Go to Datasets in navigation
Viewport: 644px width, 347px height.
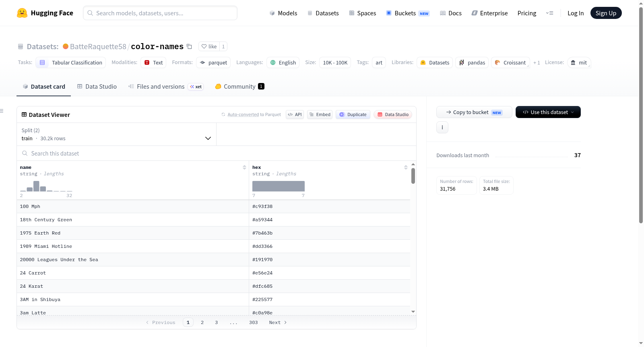323,13
